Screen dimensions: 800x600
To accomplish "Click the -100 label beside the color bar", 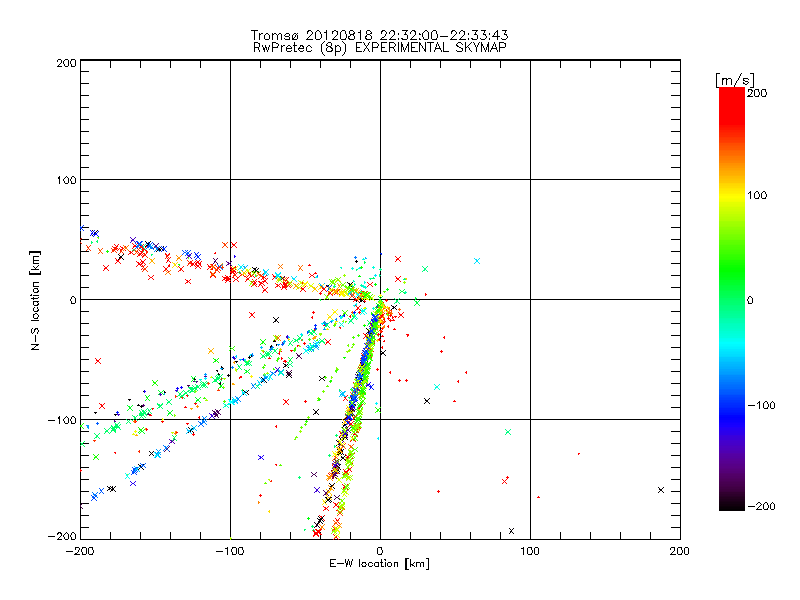I will 763,406.
